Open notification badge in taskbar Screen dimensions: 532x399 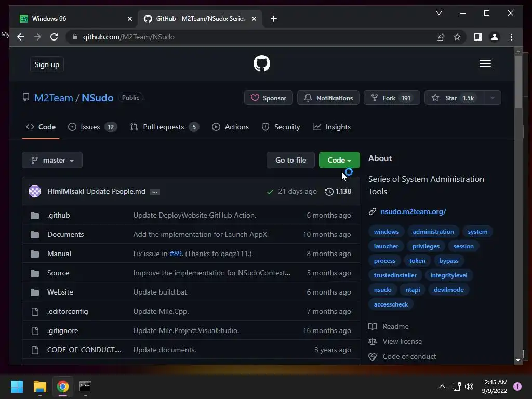[x=517, y=387]
